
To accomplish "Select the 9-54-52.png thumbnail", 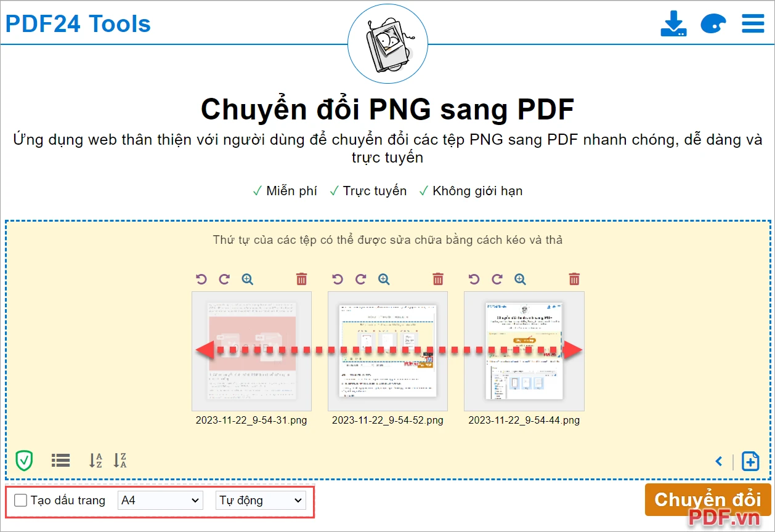I will [x=387, y=351].
